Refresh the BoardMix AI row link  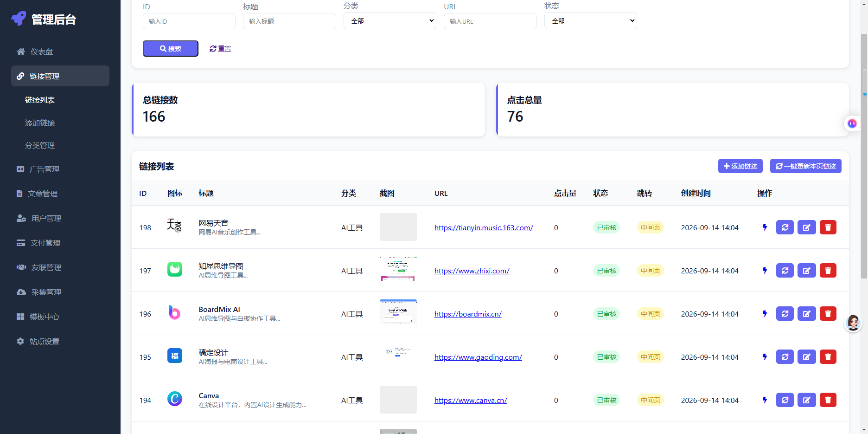click(785, 314)
